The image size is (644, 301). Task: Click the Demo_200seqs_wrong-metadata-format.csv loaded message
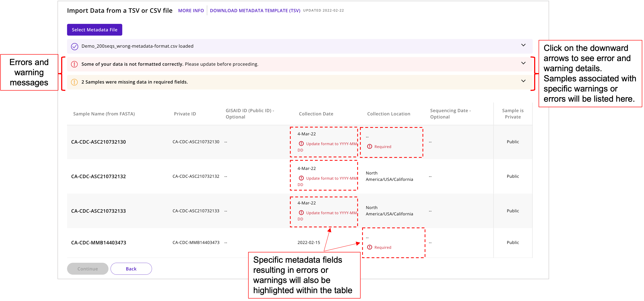[137, 46]
